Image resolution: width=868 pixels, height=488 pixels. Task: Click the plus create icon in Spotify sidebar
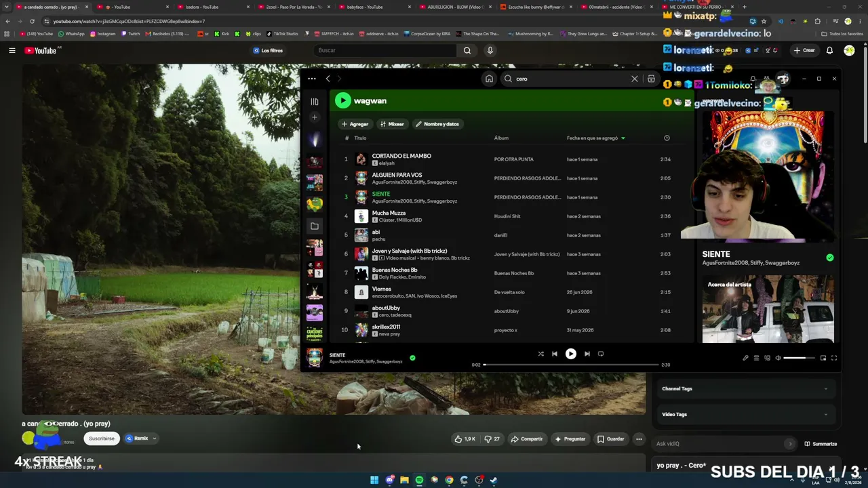[x=314, y=117]
